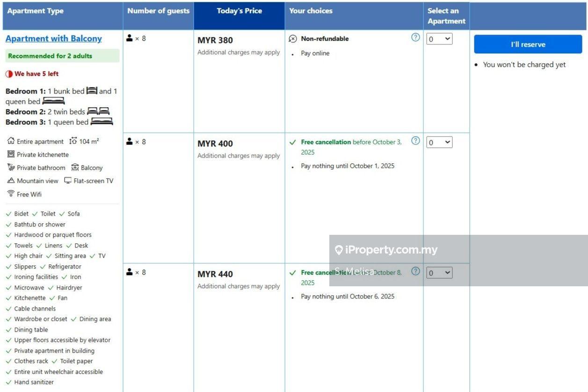Screen dimensions: 588x392
Task: Click the We have 5 left notice
Action: [x=32, y=73]
